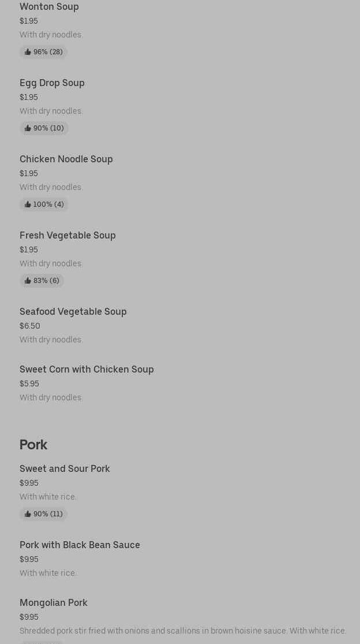Select Pork with Black Bean Sauce
Viewport: 360px width, 644px height.
tap(80, 545)
